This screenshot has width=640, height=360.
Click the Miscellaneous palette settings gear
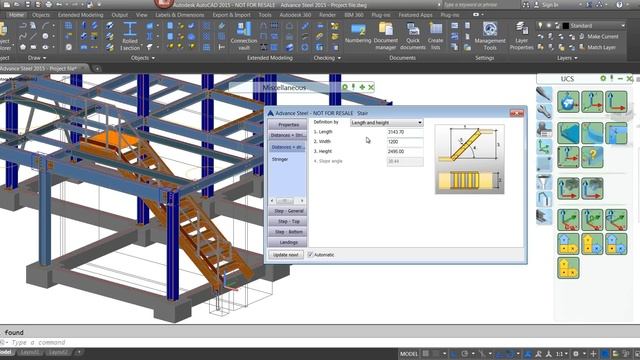[x=345, y=87]
